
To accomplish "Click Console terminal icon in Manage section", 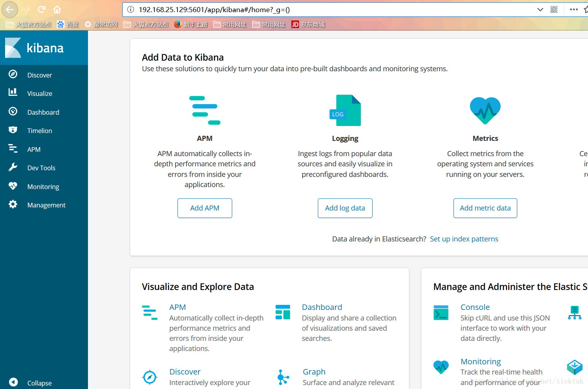I will tap(441, 313).
